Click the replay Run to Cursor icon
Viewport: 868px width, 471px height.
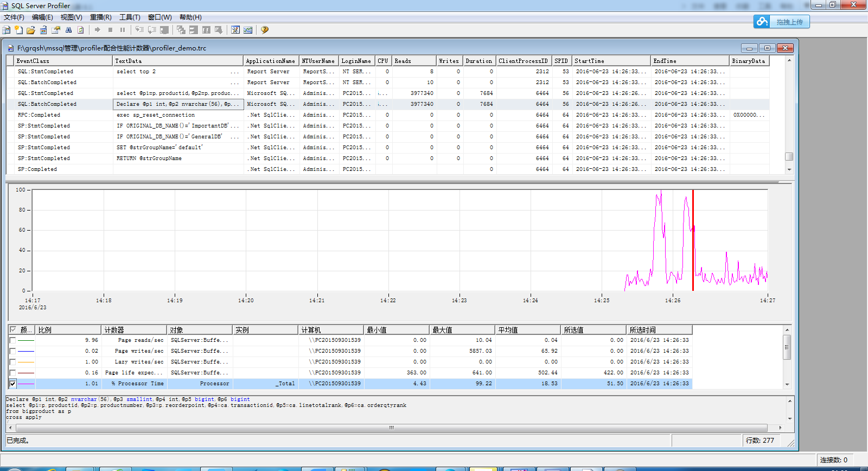[x=152, y=30]
